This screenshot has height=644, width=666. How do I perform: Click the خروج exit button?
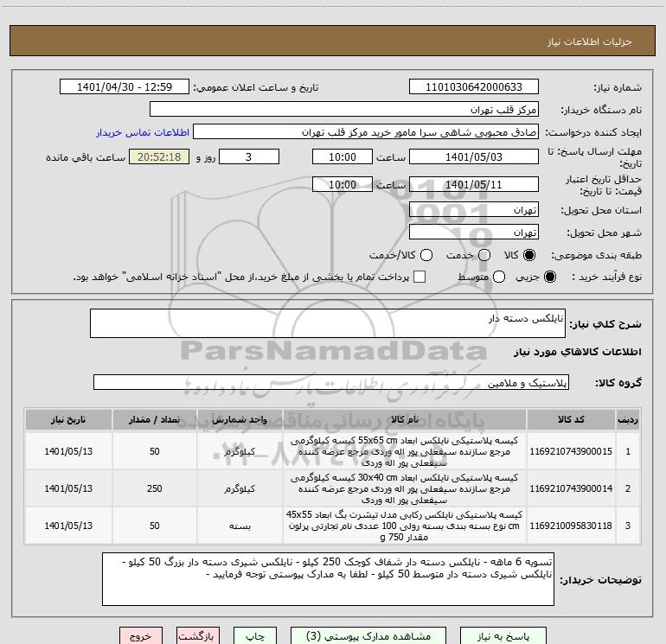141,636
